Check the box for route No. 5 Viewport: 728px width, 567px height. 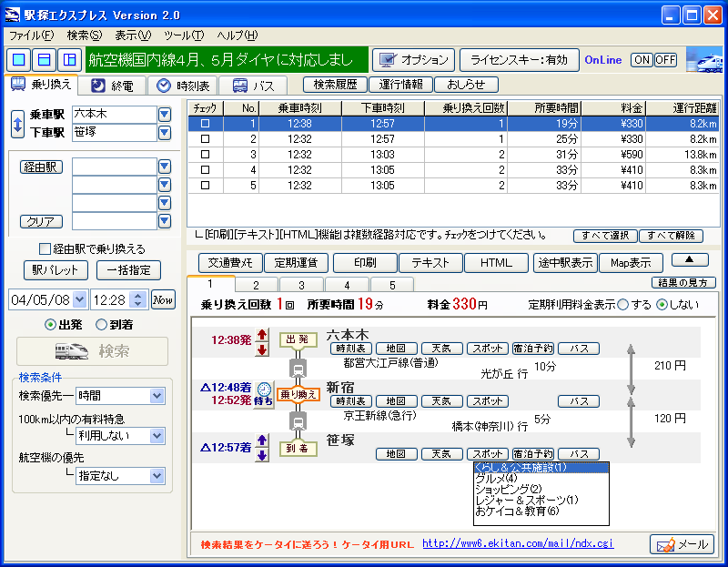(205, 186)
